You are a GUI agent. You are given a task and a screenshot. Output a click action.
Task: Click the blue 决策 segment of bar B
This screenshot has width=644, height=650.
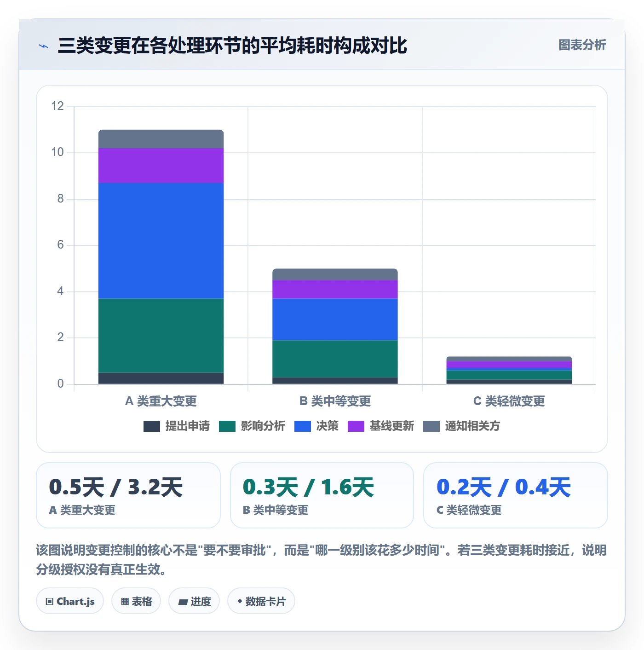coord(335,319)
